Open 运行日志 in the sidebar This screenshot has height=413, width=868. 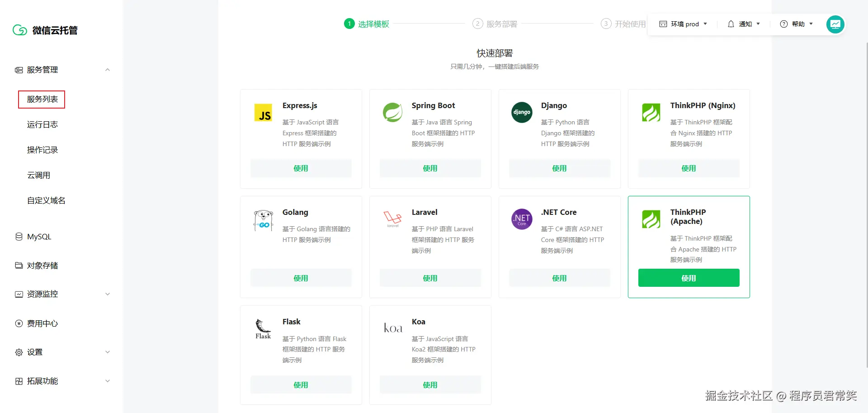coord(42,125)
